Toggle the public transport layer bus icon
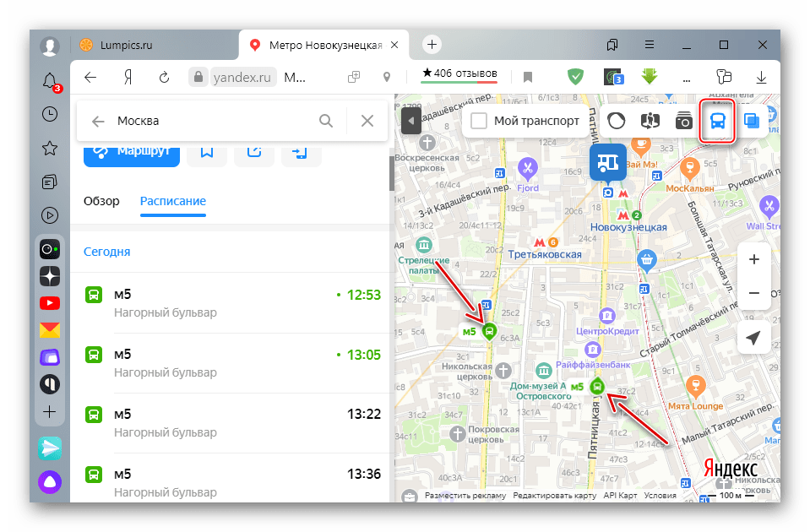Screen dimensions: 810x532 click(x=717, y=121)
